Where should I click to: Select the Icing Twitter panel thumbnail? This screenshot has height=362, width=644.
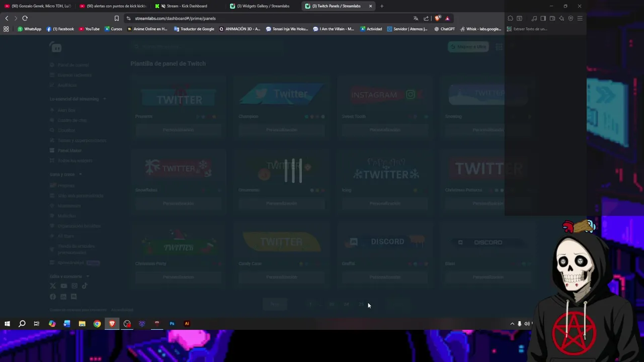[x=385, y=169]
